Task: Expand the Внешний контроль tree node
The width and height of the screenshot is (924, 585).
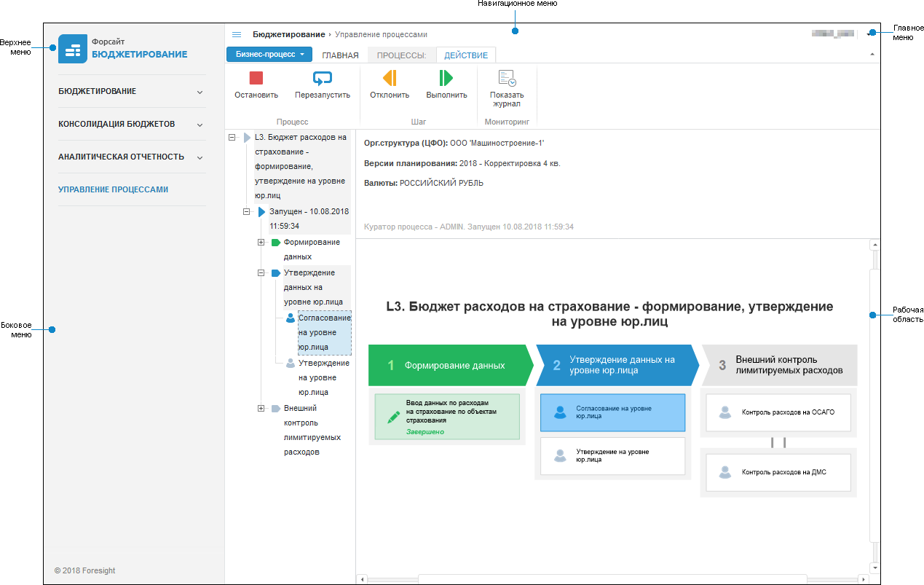Action: [x=261, y=408]
